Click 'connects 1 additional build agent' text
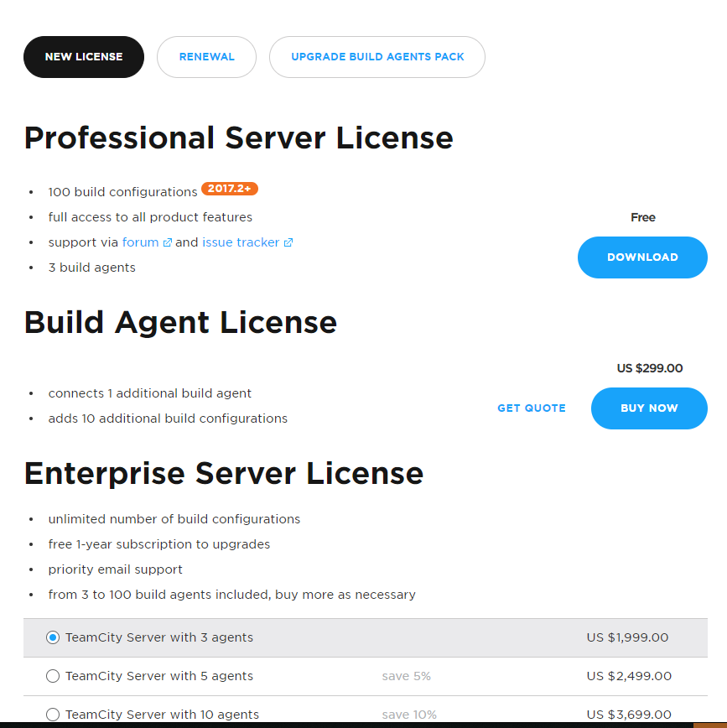This screenshot has height=728, width=727. tap(149, 393)
